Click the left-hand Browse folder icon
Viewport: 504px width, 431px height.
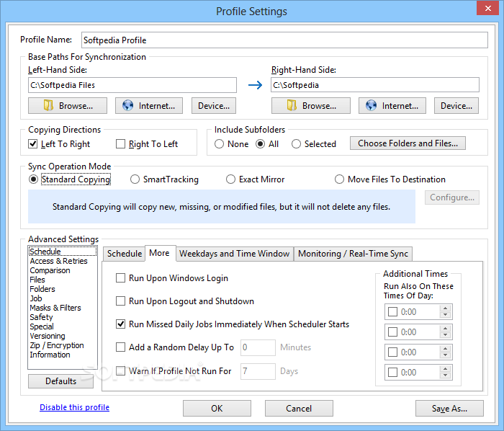48,105
